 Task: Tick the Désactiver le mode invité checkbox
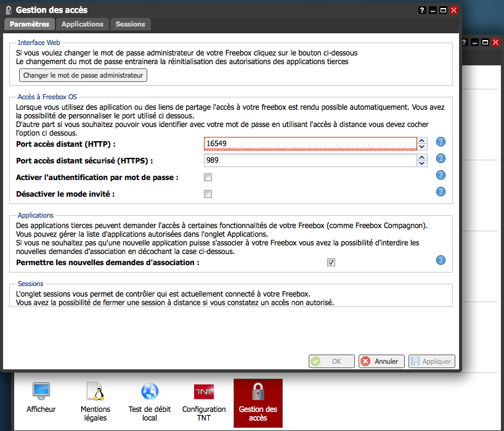208,194
